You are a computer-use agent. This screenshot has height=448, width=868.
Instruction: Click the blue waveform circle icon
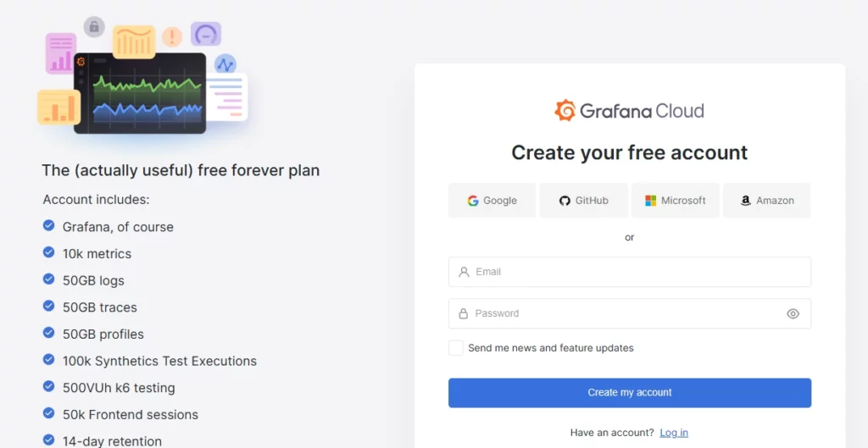click(x=225, y=64)
